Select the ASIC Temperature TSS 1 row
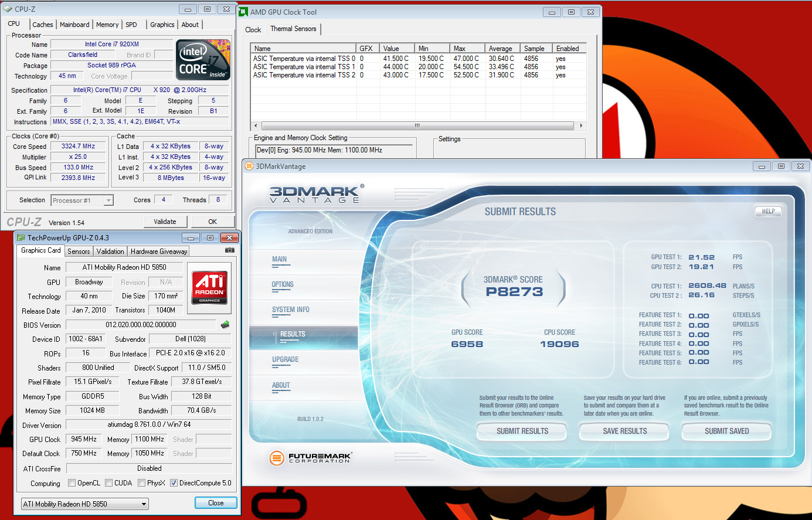812x520 pixels. [x=418, y=67]
